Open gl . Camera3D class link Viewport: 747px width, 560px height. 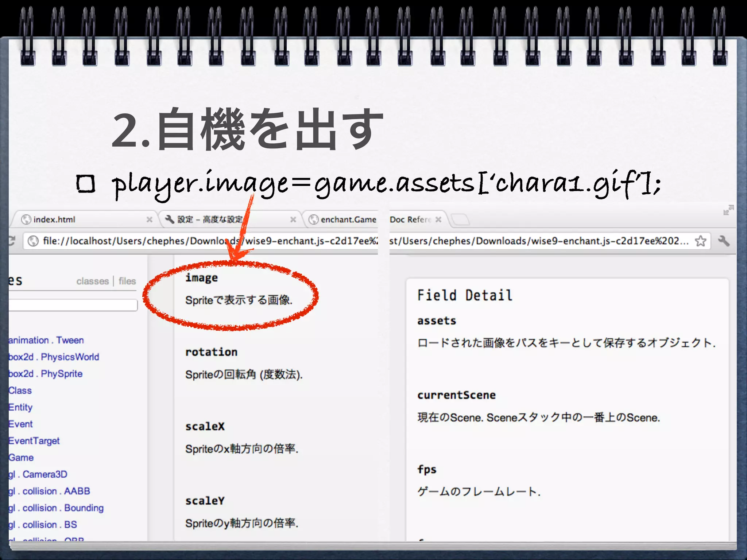point(38,474)
